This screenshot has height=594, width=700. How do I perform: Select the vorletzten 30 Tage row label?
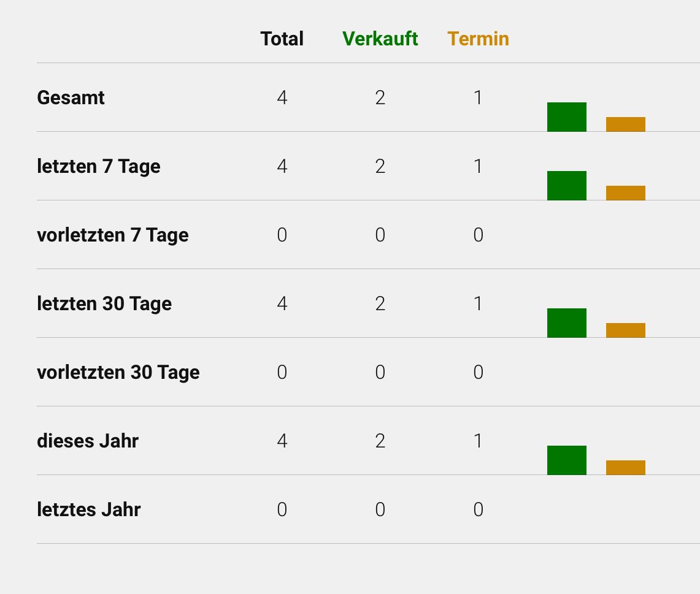(118, 372)
